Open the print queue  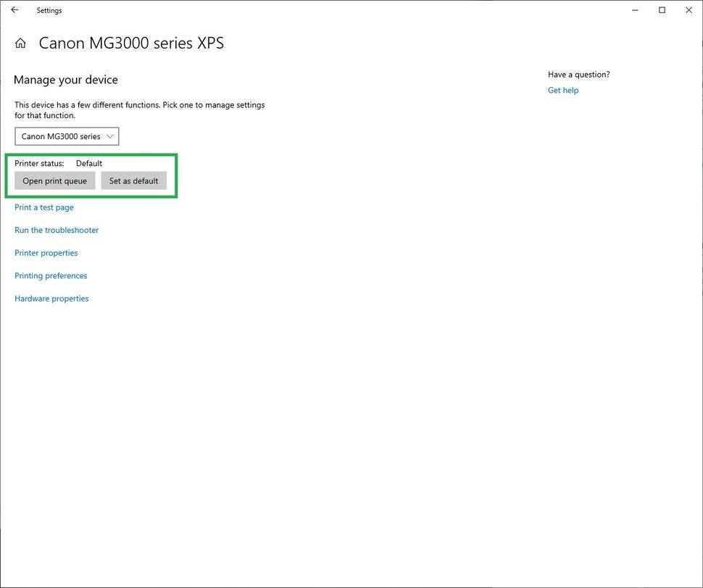point(54,181)
